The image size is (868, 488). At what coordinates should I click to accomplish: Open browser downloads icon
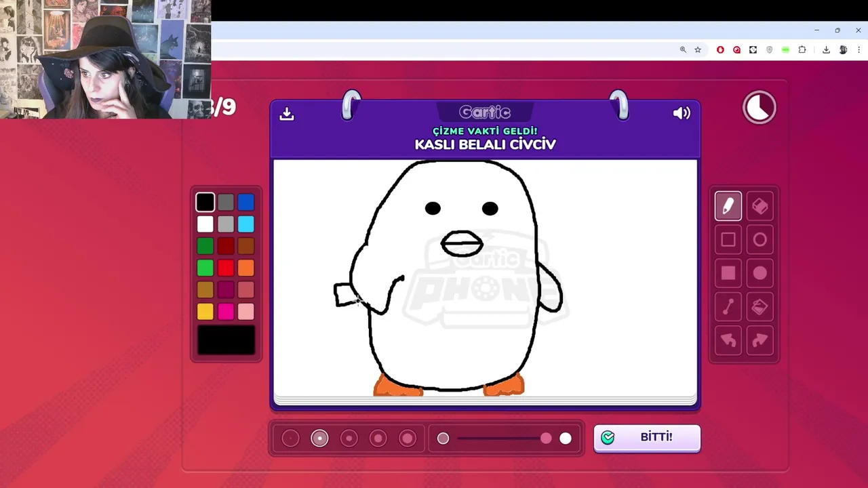click(826, 49)
